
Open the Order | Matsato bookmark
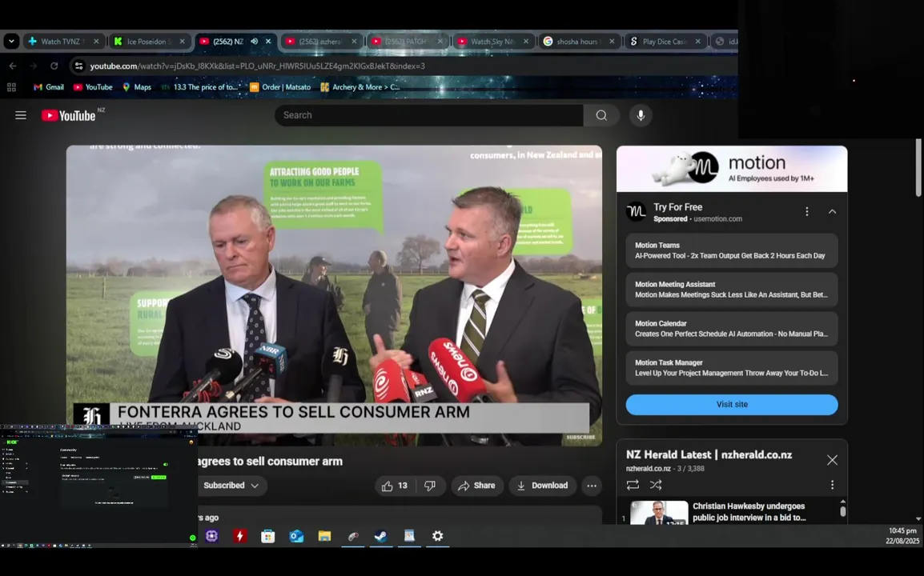280,87
